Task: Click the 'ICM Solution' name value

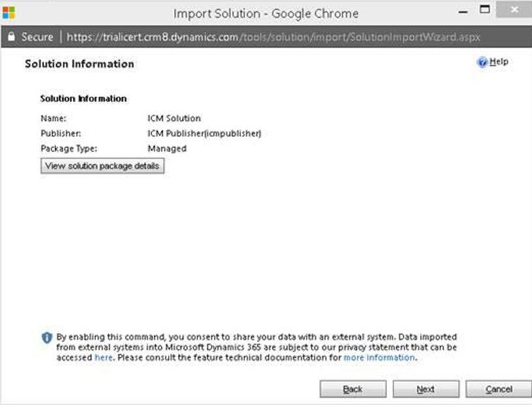Action: 174,118
